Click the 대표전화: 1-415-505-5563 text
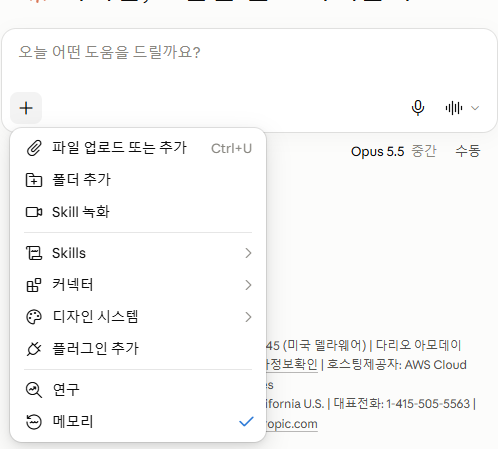The width and height of the screenshot is (498, 449). (x=402, y=404)
